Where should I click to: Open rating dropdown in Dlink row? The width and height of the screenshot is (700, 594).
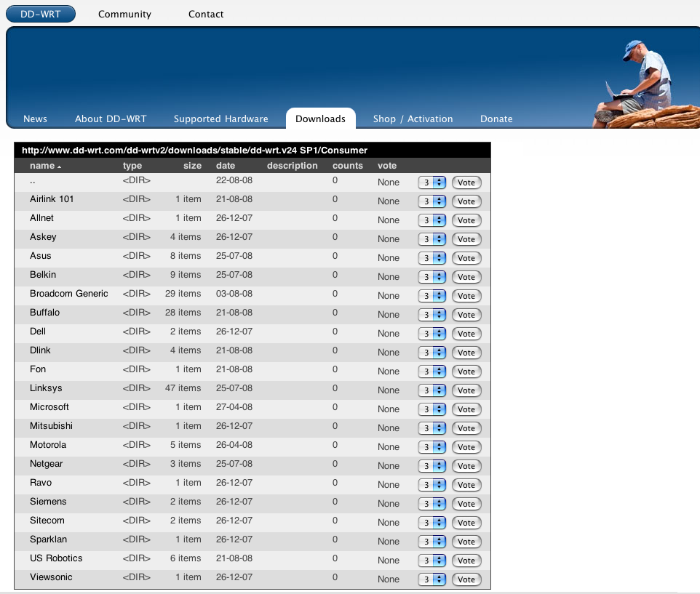coord(431,353)
